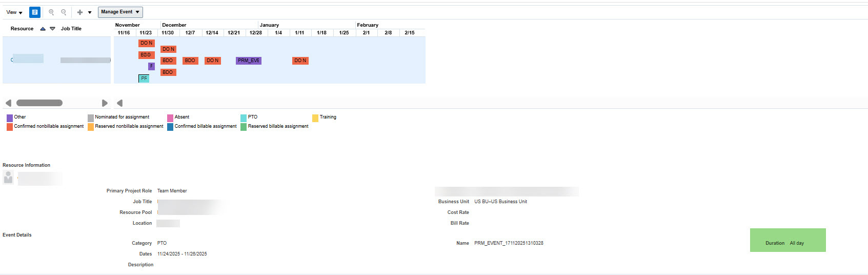Click the dates 11/24/2025 - 11/26/2025
This screenshot has height=275, width=868.
(182, 254)
